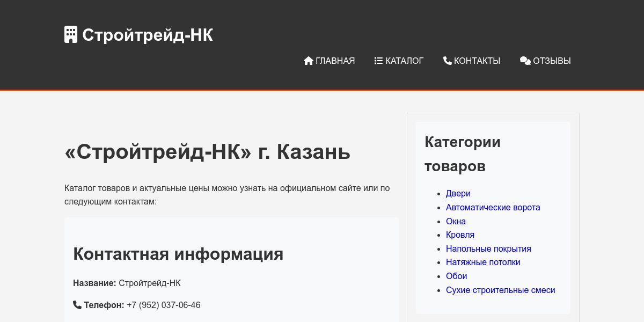Click the phone number +7 (952) 037-06-46
This screenshot has height=322, width=644.
(x=164, y=305)
